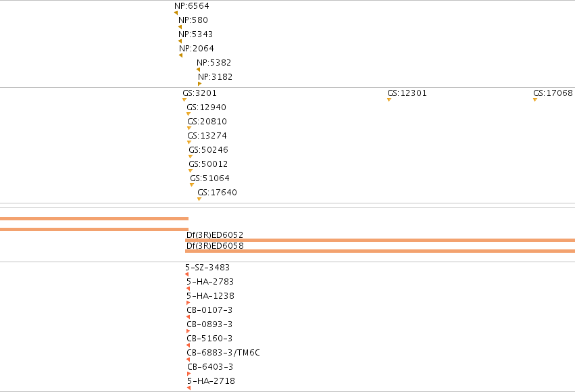Open the 5-HA-2783 feature label

pyautogui.click(x=210, y=282)
